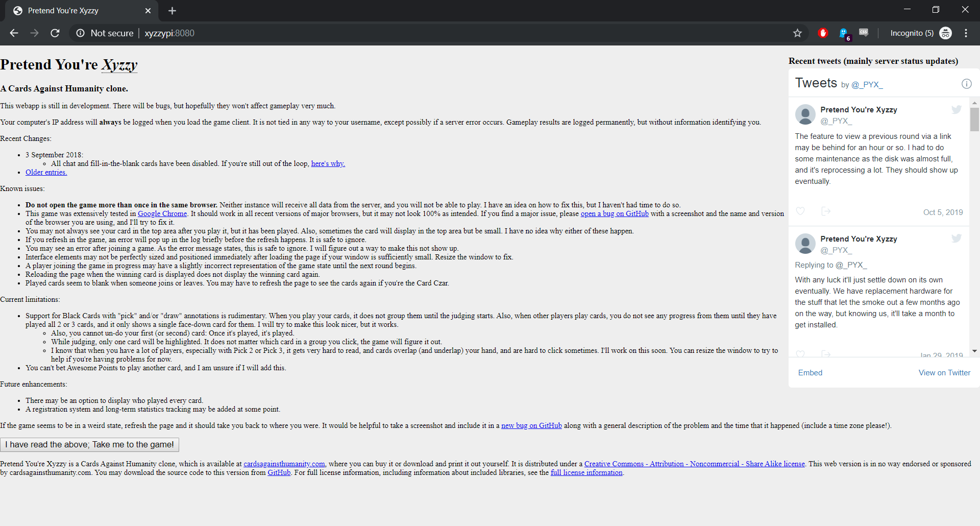The image size is (980, 526).
Task: Open the full license information link
Action: point(586,472)
